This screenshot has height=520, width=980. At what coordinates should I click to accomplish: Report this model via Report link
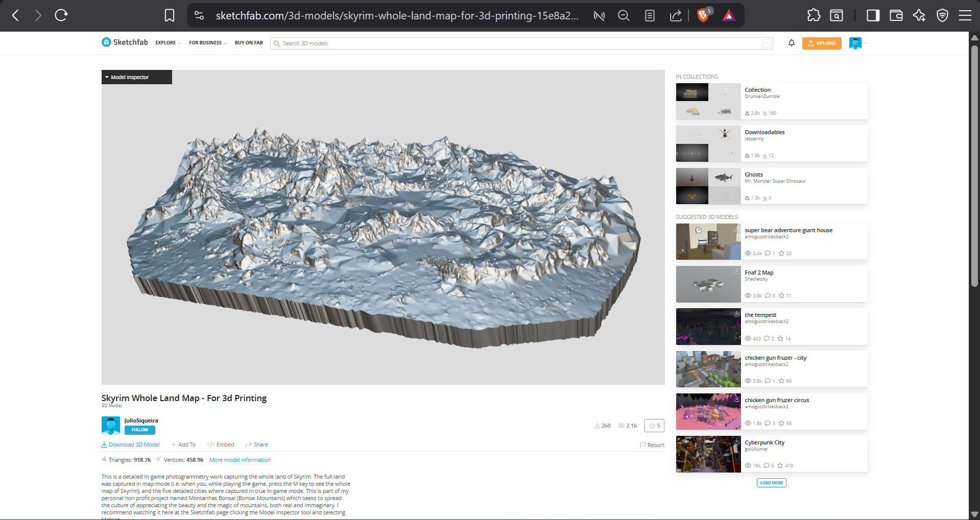[652, 445]
